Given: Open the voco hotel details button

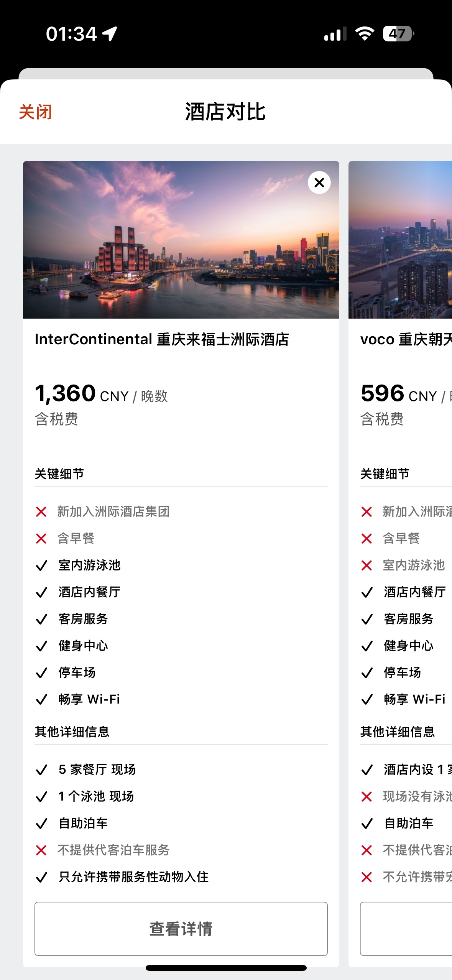Looking at the screenshot, I should pos(406,929).
